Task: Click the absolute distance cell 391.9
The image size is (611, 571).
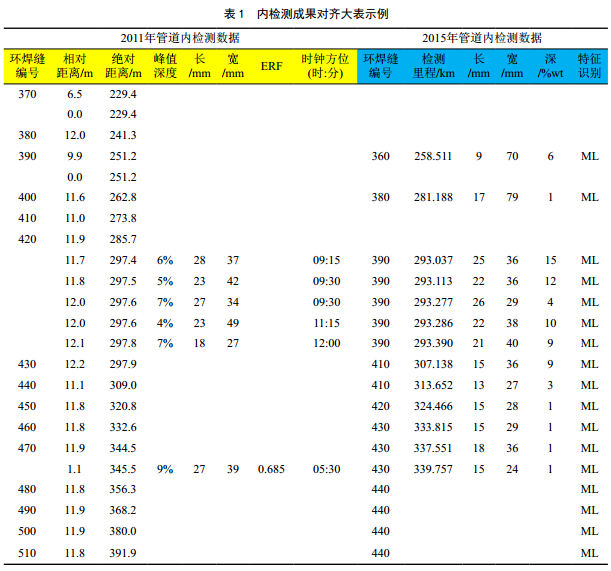Action: (123, 553)
